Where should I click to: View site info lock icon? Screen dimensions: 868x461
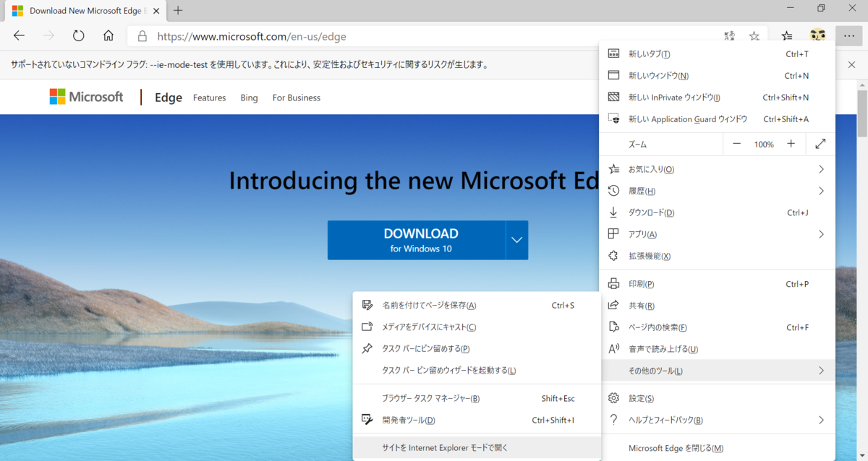[x=142, y=35]
